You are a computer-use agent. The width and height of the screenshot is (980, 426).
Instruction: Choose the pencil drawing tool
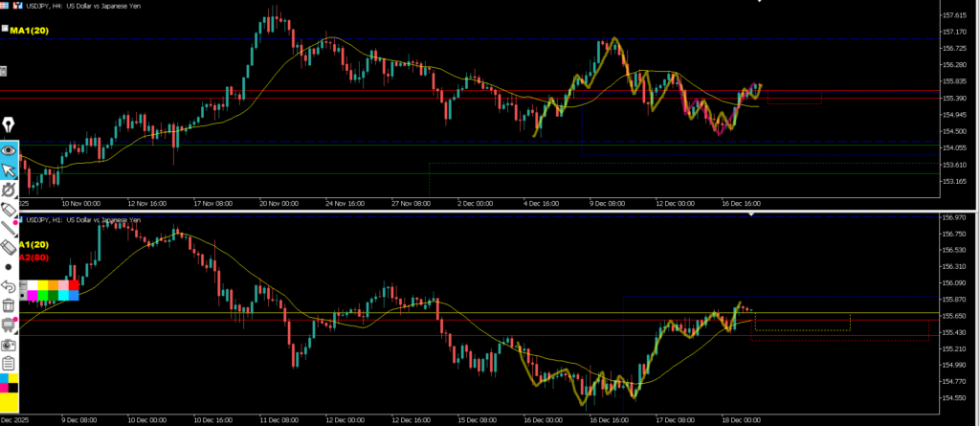pyautogui.click(x=10, y=209)
